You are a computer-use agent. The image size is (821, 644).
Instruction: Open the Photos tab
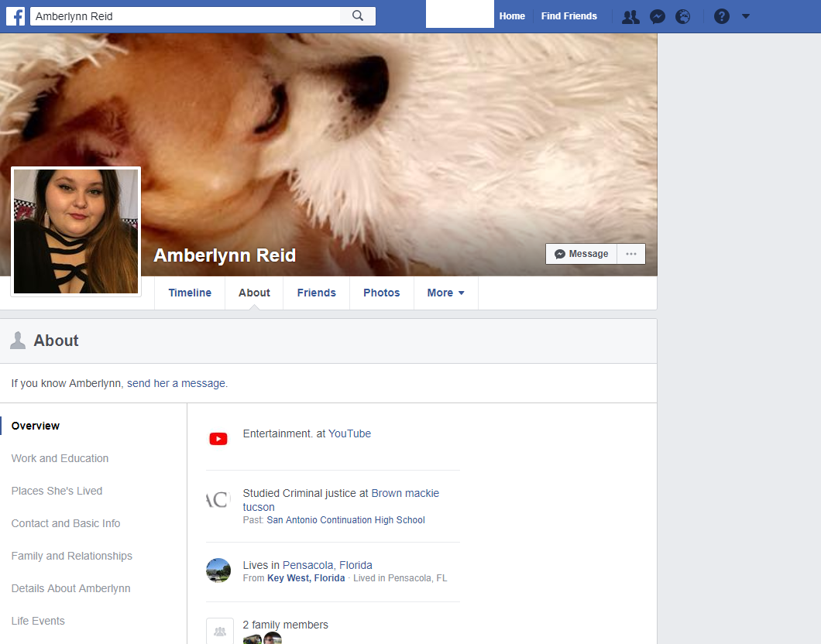pyautogui.click(x=382, y=293)
